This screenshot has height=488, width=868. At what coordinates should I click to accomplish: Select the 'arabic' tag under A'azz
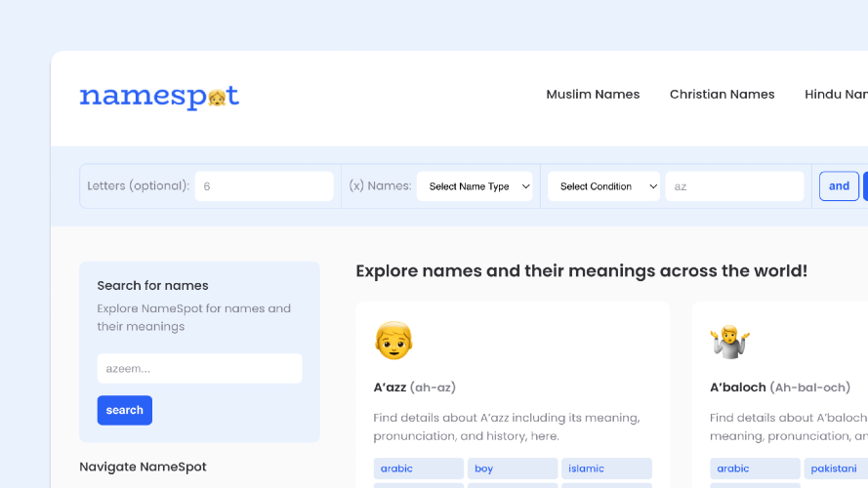419,468
